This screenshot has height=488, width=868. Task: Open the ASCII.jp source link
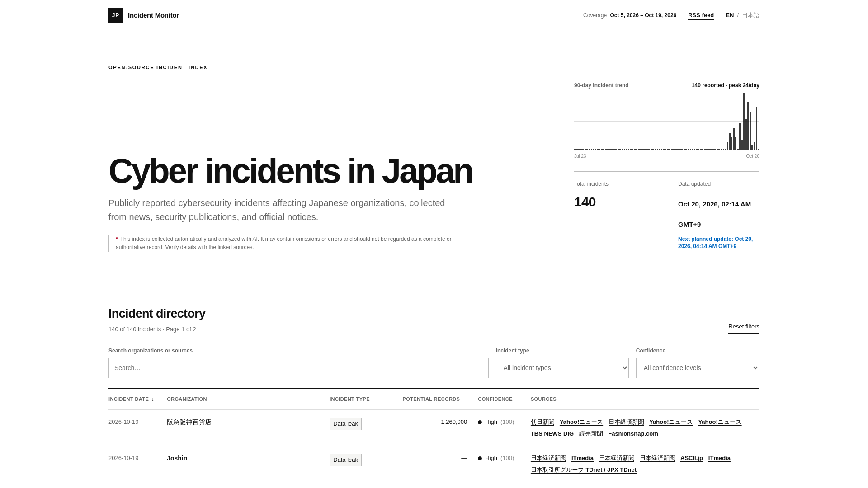[692, 458]
